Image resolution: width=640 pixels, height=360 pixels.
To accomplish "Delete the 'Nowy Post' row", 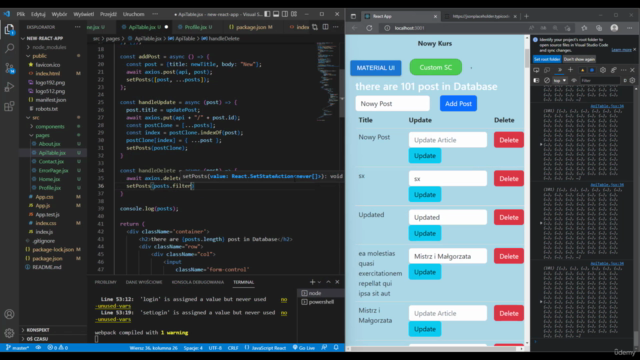I will 509,140.
